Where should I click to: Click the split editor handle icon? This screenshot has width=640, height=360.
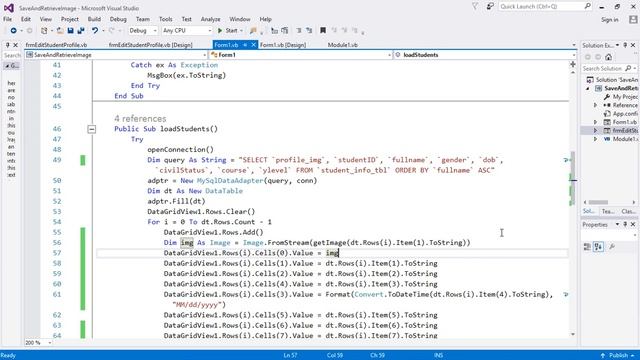(x=573, y=64)
